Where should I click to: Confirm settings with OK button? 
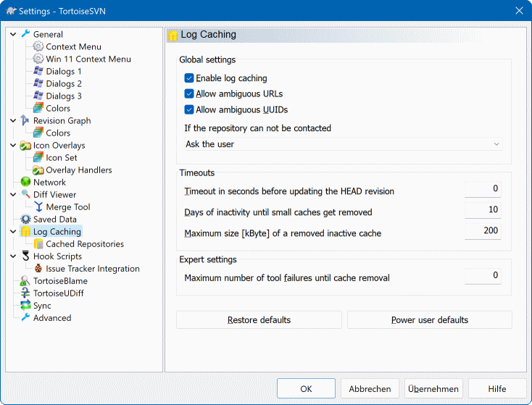306,389
